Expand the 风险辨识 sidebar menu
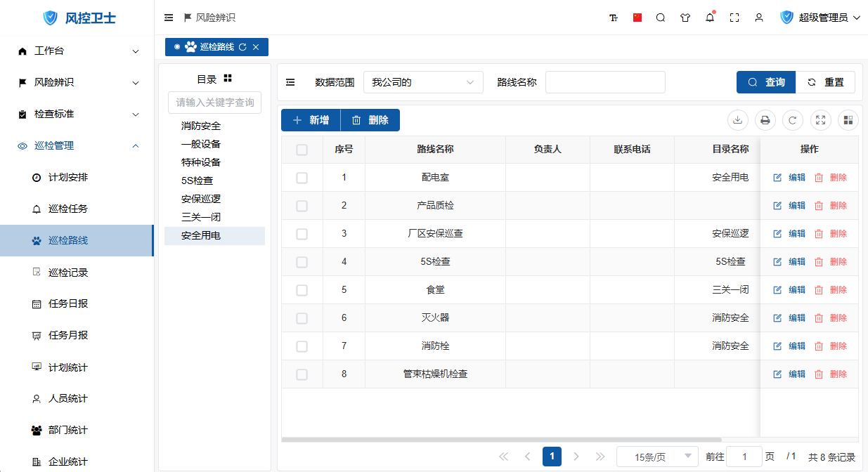Viewport: 868px width, 472px height. pyautogui.click(x=77, y=82)
